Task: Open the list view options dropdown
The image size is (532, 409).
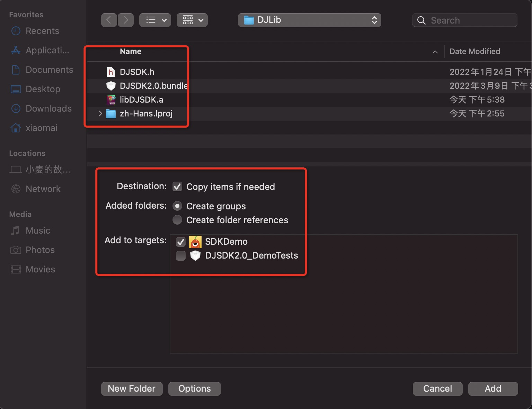Action: tap(155, 20)
